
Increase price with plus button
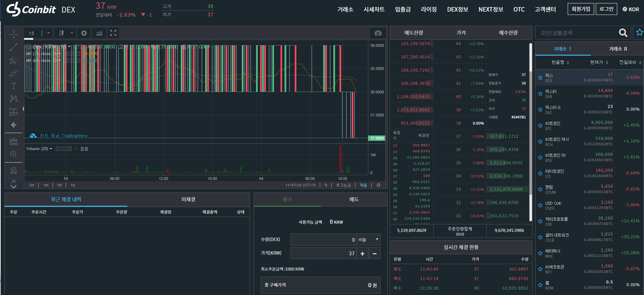click(x=363, y=254)
